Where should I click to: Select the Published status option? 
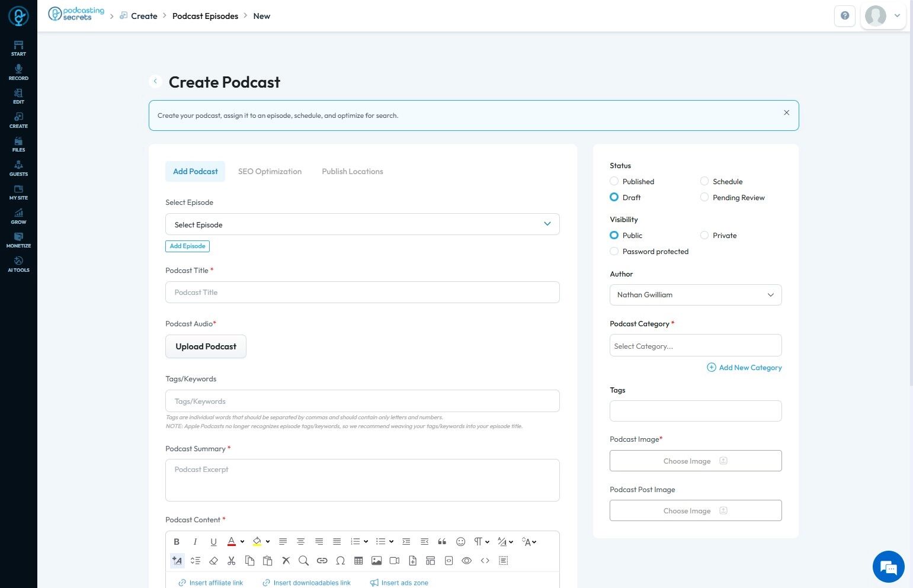pyautogui.click(x=632, y=181)
